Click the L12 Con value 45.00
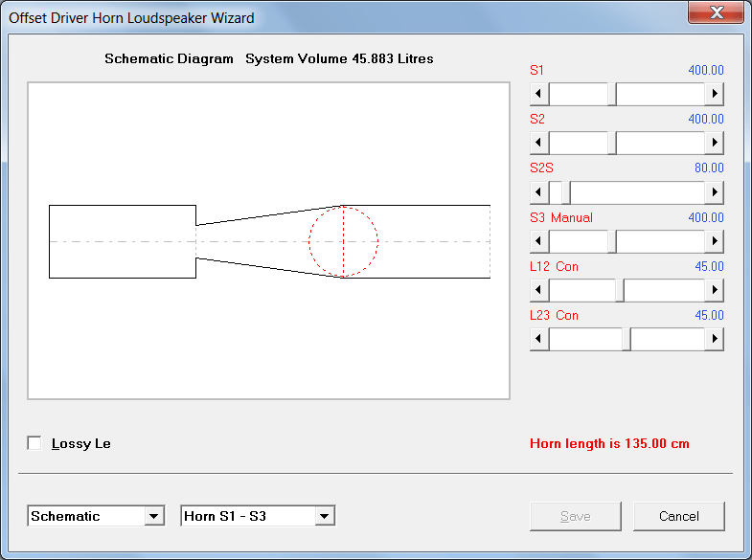The height and width of the screenshot is (560, 752). [x=709, y=266]
